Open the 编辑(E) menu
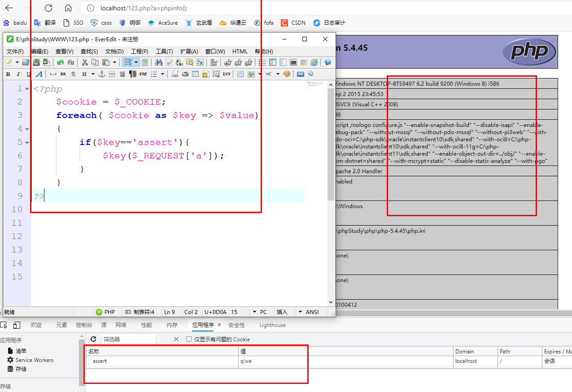 click(x=39, y=51)
